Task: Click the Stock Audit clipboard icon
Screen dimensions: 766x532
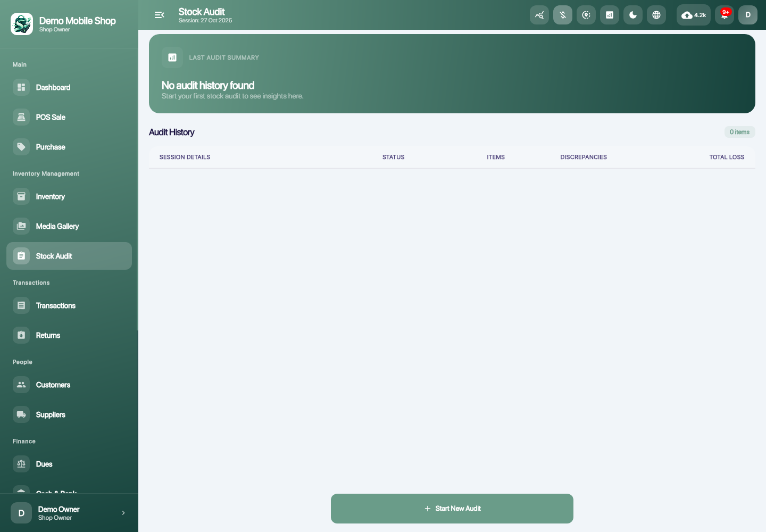Action: coord(21,256)
